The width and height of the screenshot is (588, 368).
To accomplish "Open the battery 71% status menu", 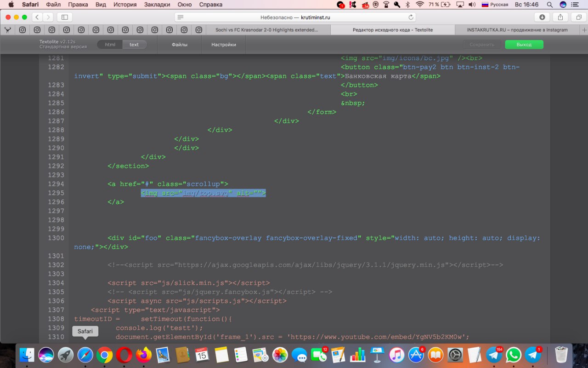I will [x=439, y=5].
